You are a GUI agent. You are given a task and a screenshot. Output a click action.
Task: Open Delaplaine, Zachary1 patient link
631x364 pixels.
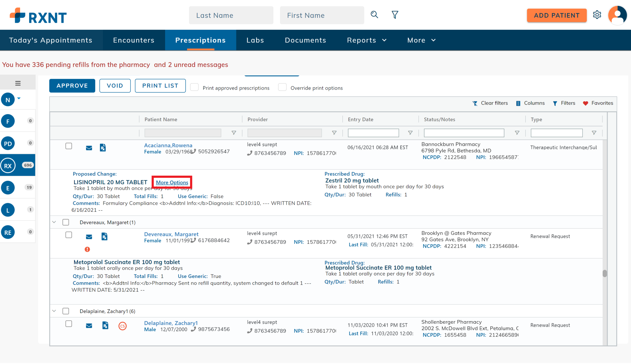[171, 323]
